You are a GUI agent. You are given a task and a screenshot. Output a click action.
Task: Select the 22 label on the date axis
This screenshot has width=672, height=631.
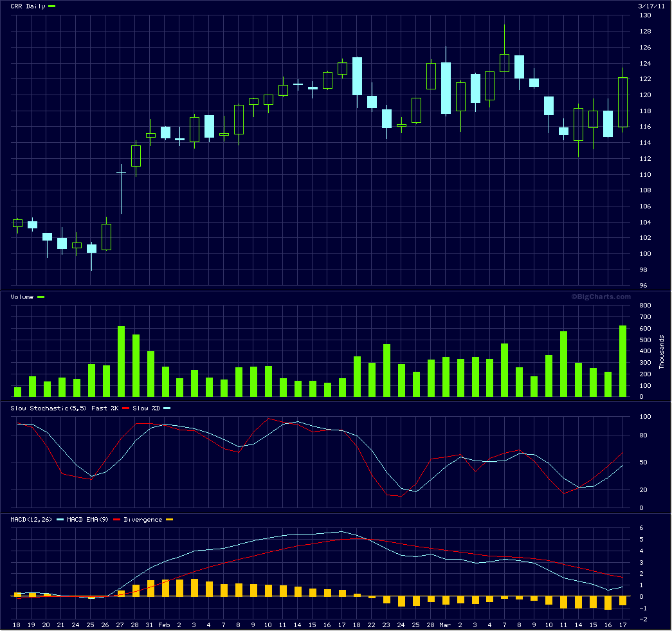click(x=371, y=625)
